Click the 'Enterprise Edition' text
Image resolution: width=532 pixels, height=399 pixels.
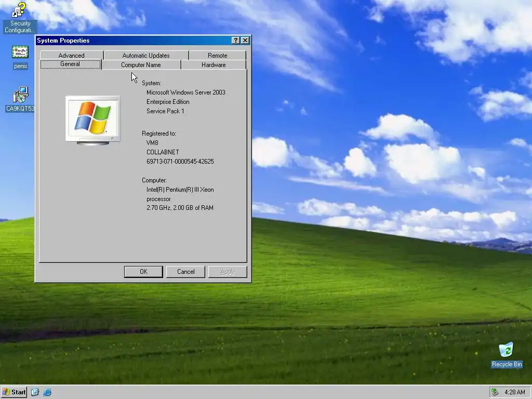coord(168,102)
